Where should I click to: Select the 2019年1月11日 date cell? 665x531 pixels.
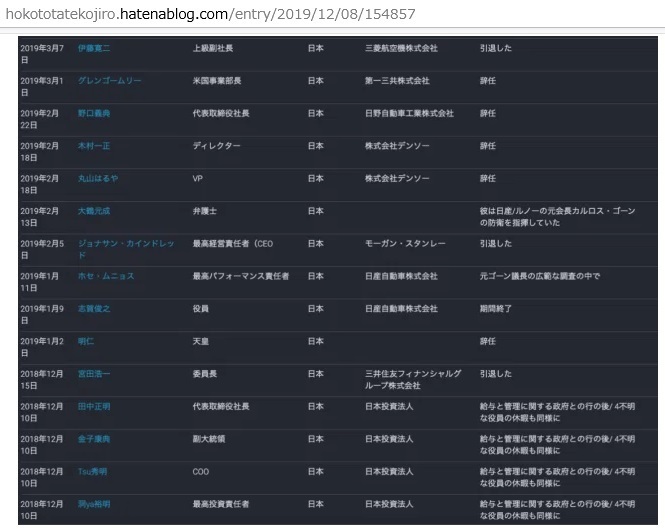pyautogui.click(x=39, y=282)
